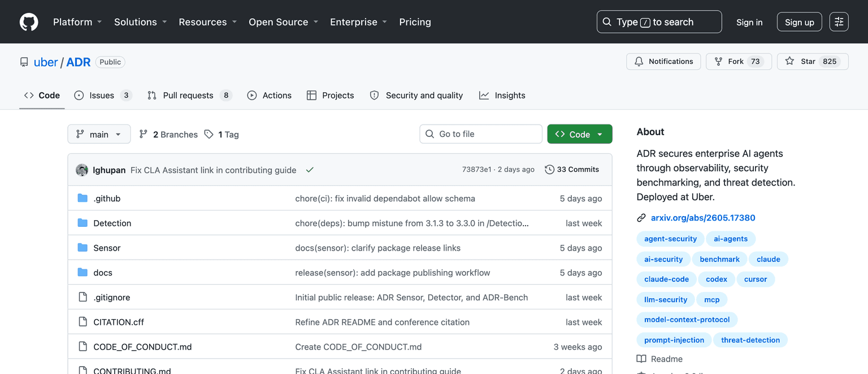Screen dimensions: 868x374
Task: Open commit 'release(sensor): add package publishing workflow'
Action: [393, 273]
